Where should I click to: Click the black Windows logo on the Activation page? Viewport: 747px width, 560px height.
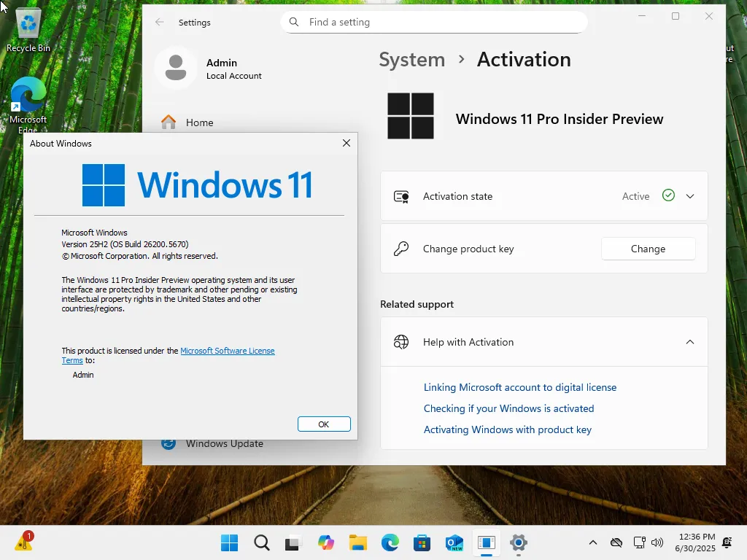[x=411, y=116]
